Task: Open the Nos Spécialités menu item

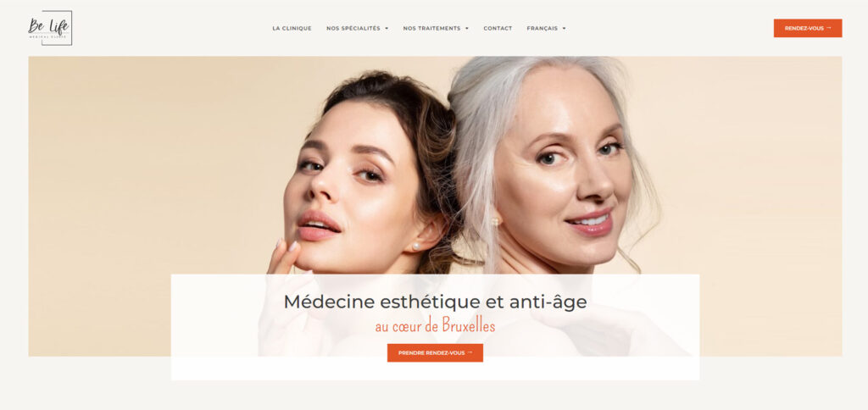Action: pyautogui.click(x=353, y=28)
